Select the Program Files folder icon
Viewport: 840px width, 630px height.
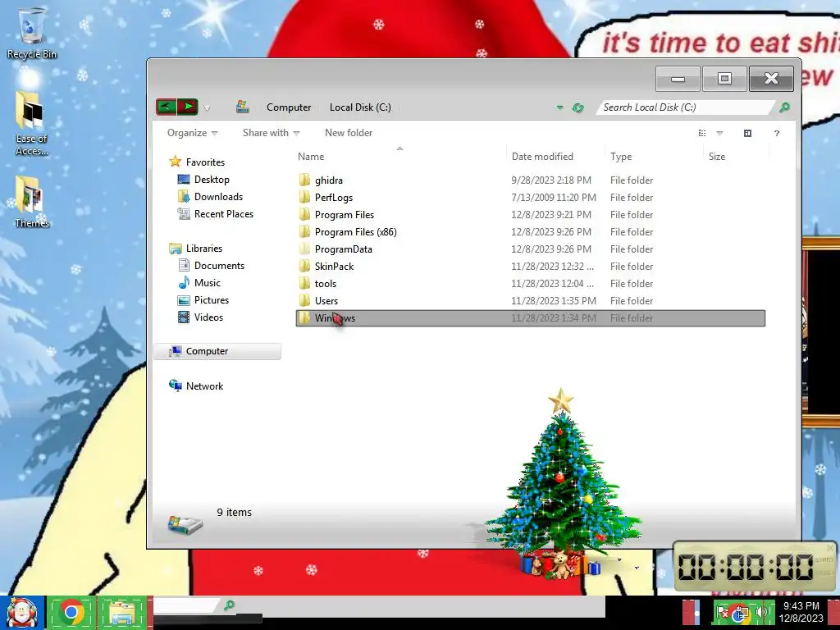(304, 214)
